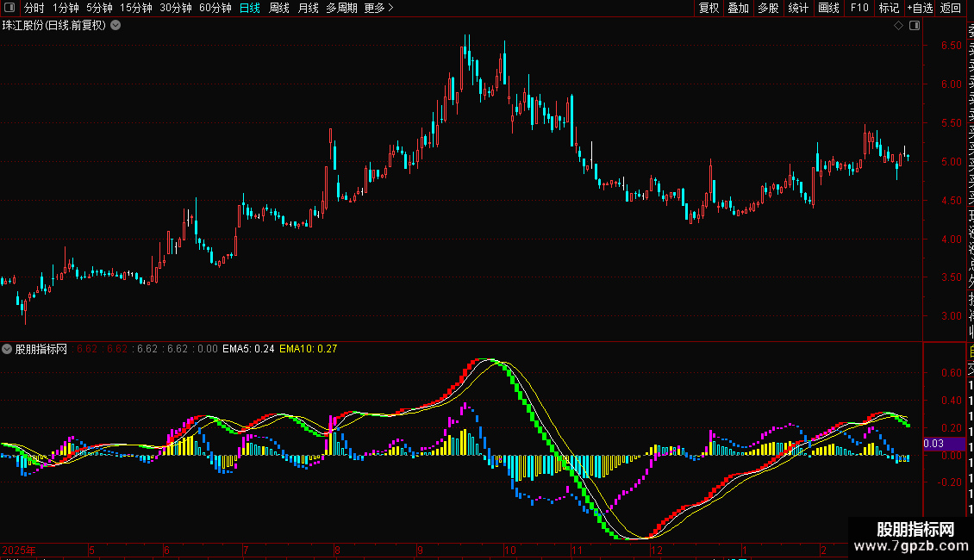This screenshot has width=974, height=560.
Task: Open the 标记 marker tool
Action: click(x=889, y=8)
